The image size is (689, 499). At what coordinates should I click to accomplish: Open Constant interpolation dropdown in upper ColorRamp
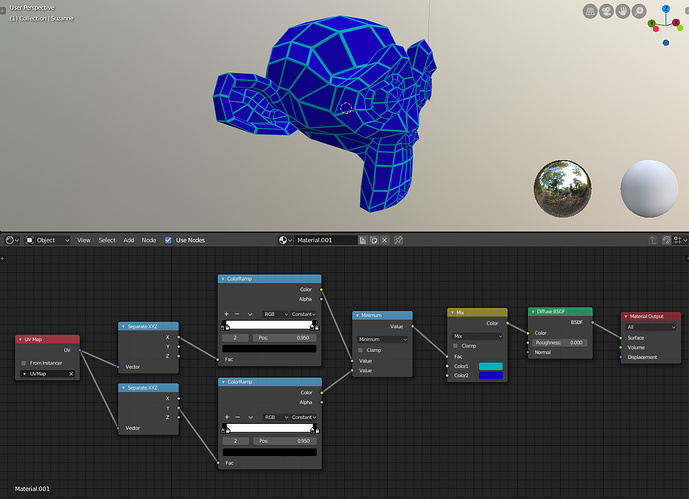coord(304,314)
